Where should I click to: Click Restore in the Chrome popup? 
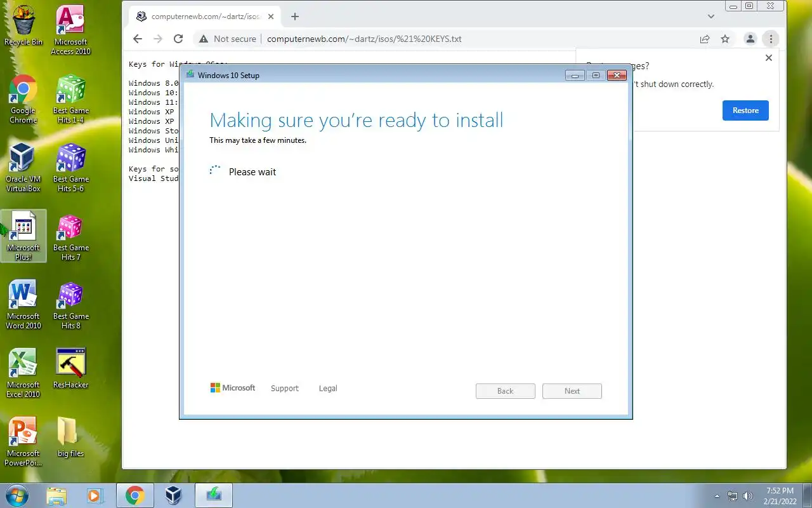pyautogui.click(x=745, y=110)
